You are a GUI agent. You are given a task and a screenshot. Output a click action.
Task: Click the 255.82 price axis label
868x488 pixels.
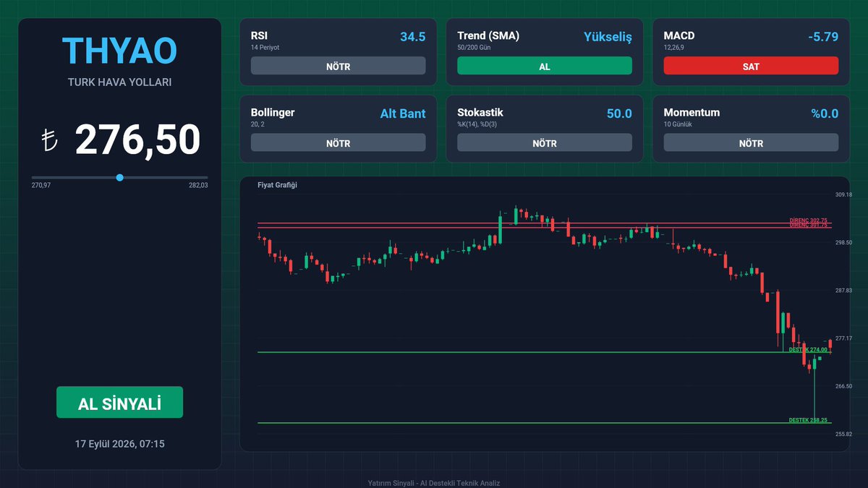pyautogui.click(x=844, y=435)
